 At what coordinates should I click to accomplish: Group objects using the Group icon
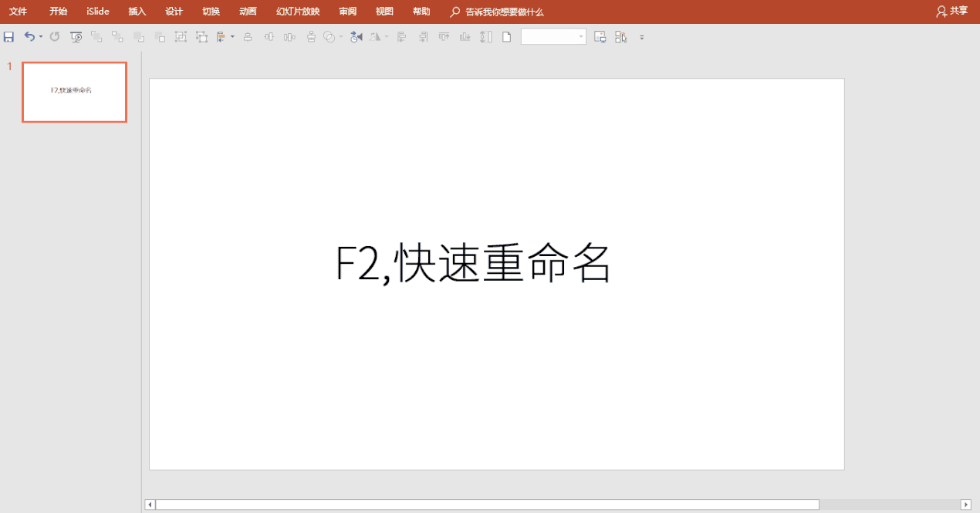coord(181,36)
